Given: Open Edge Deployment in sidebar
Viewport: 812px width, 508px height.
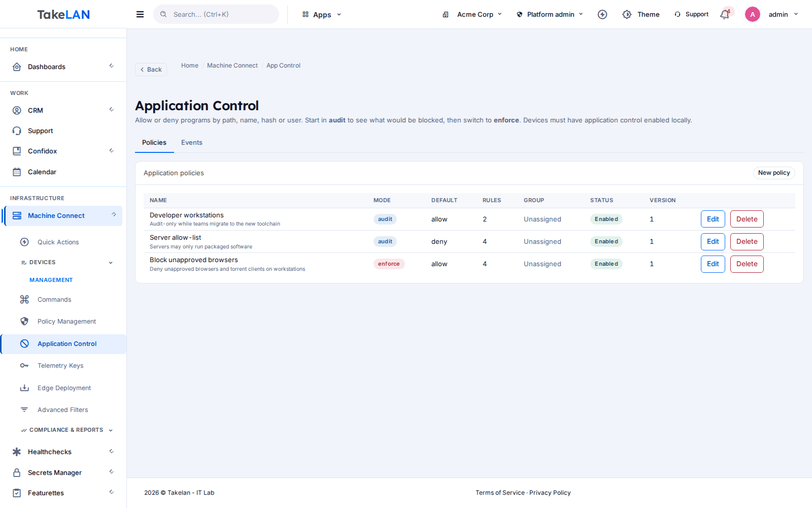Looking at the screenshot, I should [x=64, y=388].
